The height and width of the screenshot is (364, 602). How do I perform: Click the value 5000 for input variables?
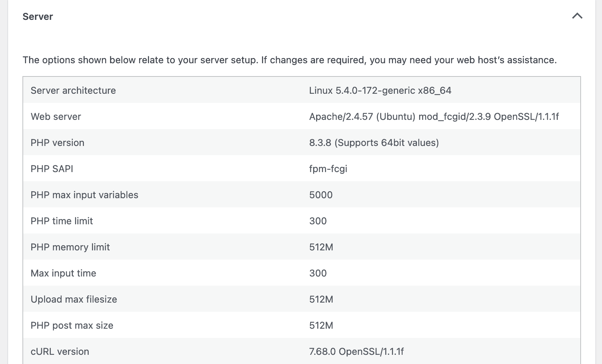pyautogui.click(x=321, y=195)
